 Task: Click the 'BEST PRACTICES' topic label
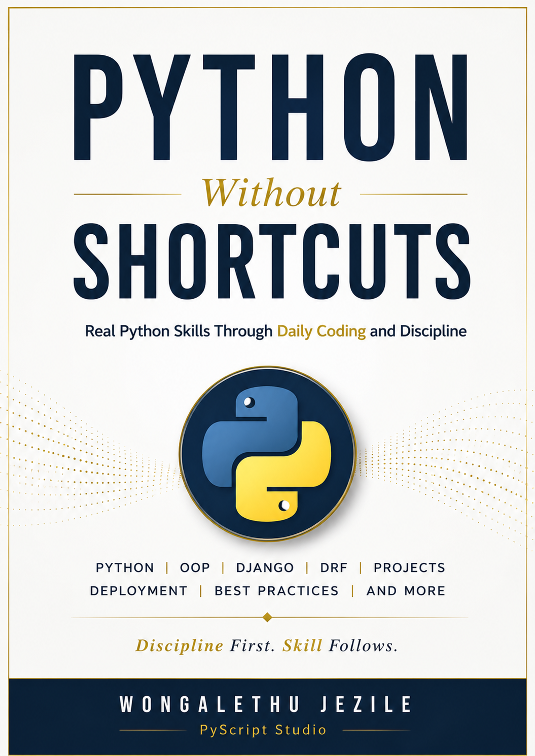pyautogui.click(x=276, y=591)
